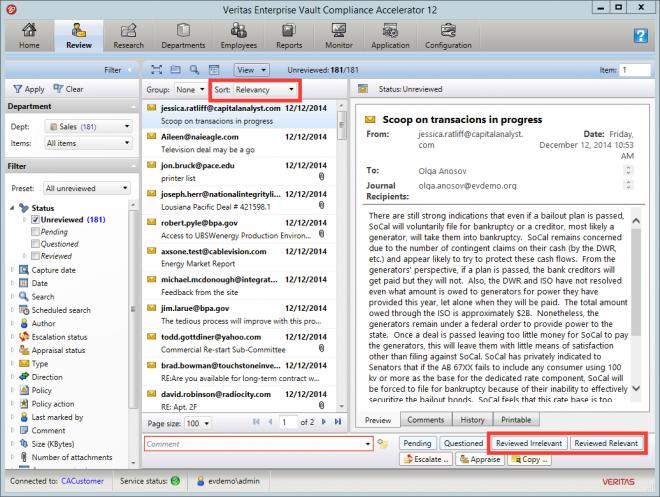Expand the Capture date filter node
This screenshot has height=497, width=660.
[x=12, y=270]
